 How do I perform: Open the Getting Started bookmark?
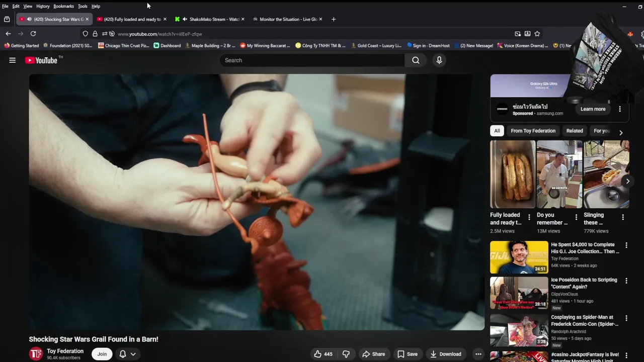22,46
